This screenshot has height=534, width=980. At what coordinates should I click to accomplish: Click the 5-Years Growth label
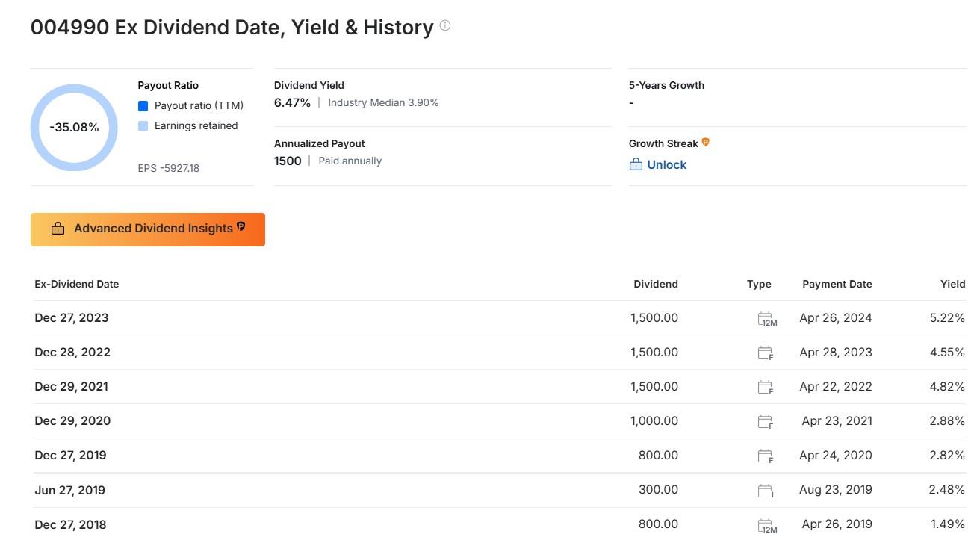666,85
